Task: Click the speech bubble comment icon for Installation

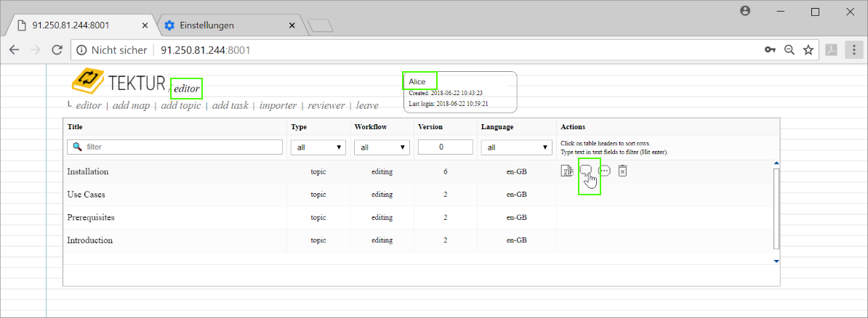Action: (585, 170)
